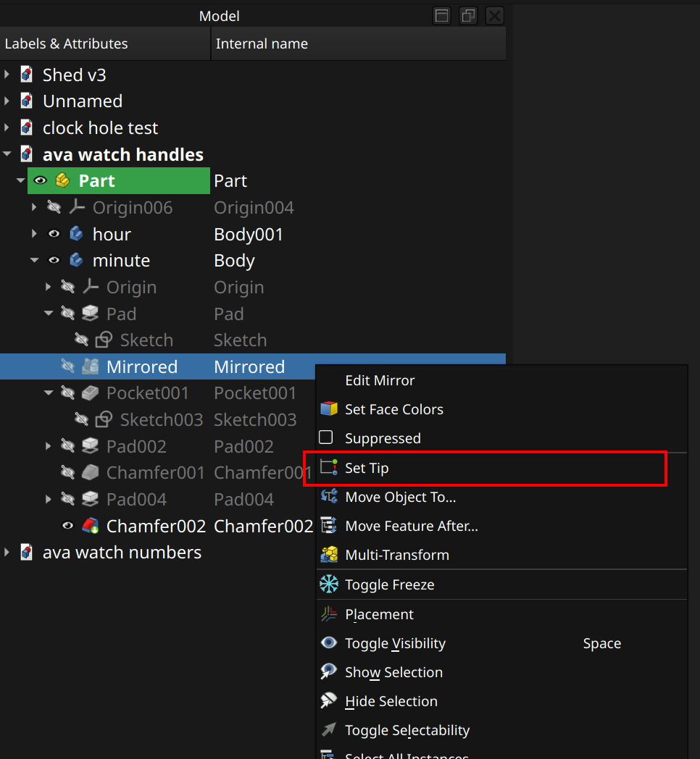This screenshot has height=759, width=700.
Task: Click the ava watch numbers document icon
Action: 27,553
